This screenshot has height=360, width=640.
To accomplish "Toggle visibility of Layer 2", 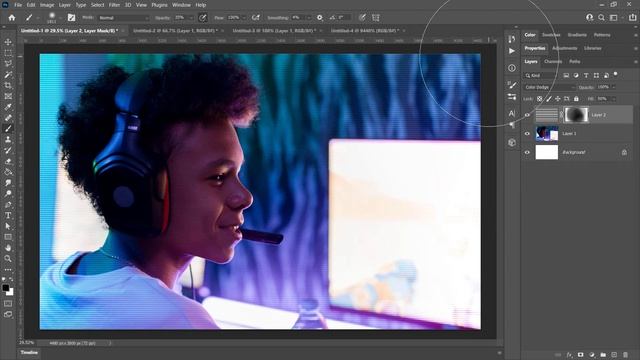I will [x=527, y=115].
